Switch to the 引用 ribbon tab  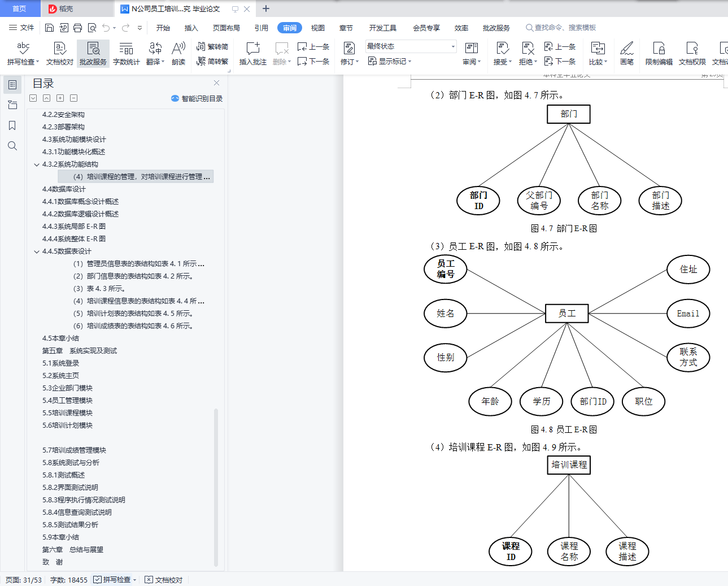pyautogui.click(x=261, y=28)
